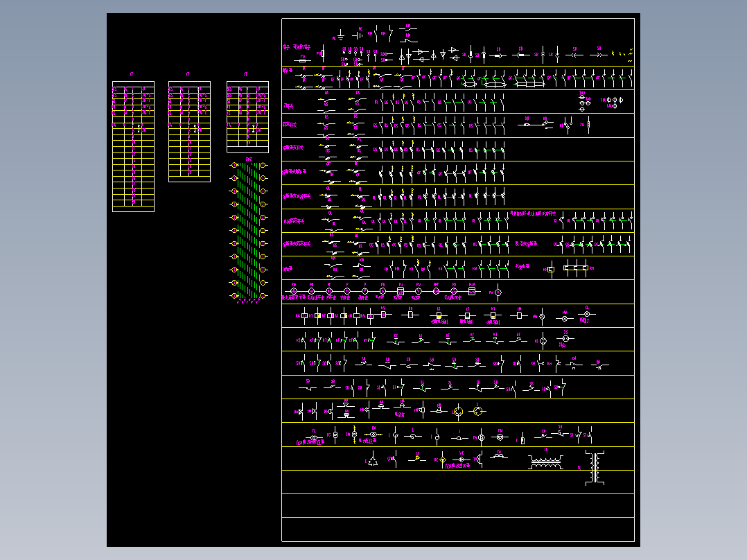This screenshot has height=560, width=747.
Task: Click the dashed triangle symbol in bottom row
Action: pos(373,460)
